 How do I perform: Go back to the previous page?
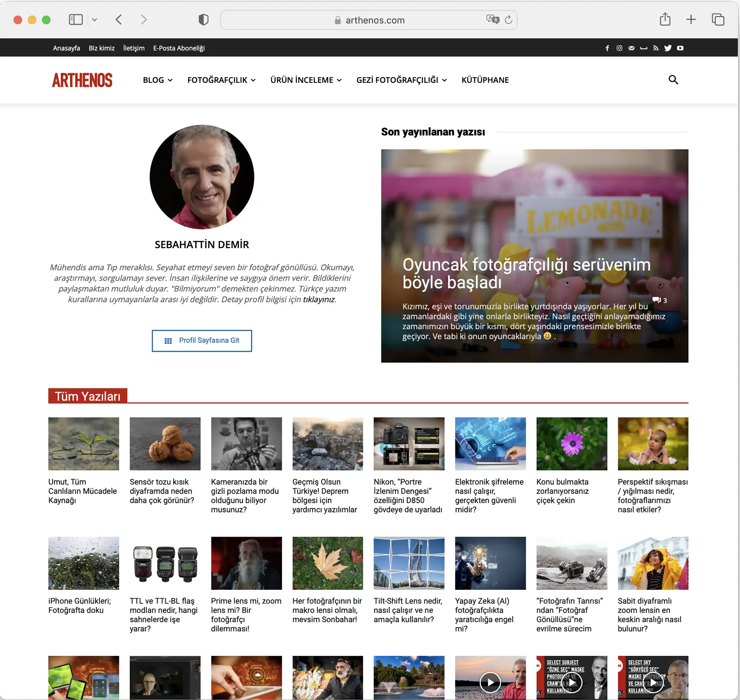pyautogui.click(x=119, y=20)
